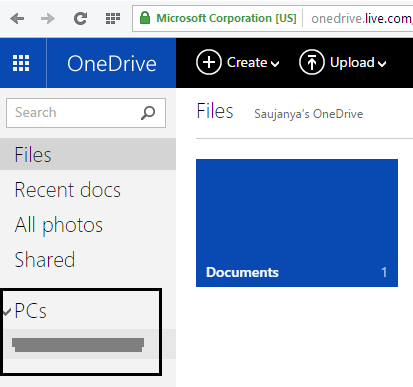Click the Upload button label
The image size is (413, 387).
click(x=352, y=62)
